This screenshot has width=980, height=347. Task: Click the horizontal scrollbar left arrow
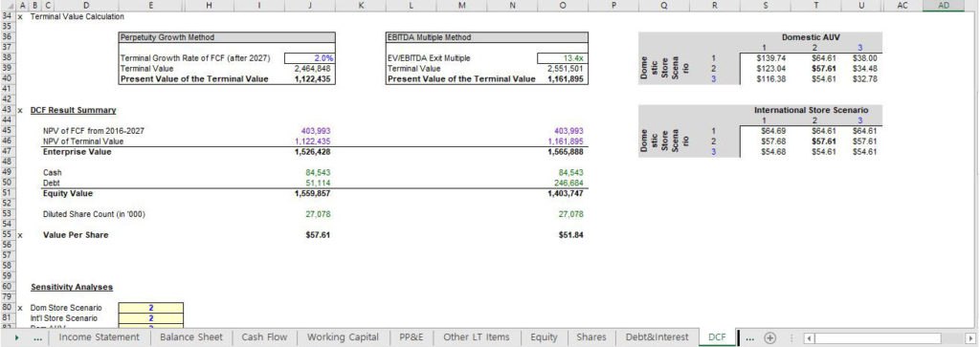[809, 337]
